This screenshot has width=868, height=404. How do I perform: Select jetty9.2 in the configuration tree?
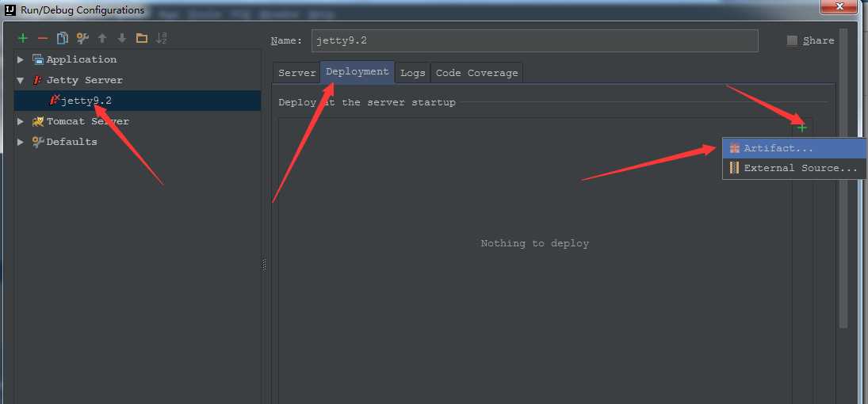(x=137, y=101)
